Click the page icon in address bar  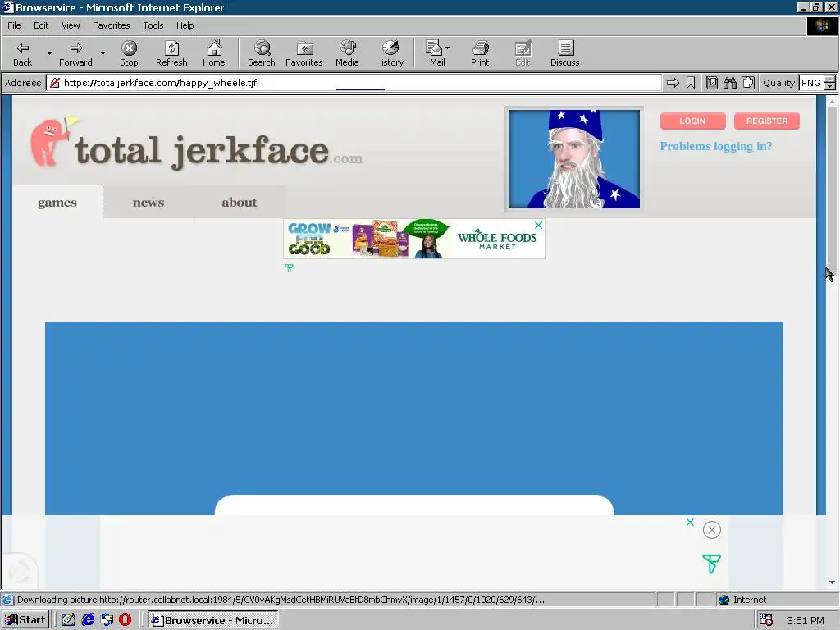coord(54,83)
